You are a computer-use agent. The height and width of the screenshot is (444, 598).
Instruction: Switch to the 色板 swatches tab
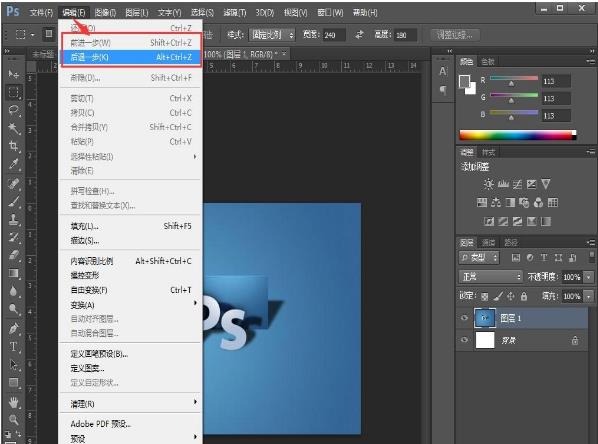[487, 61]
